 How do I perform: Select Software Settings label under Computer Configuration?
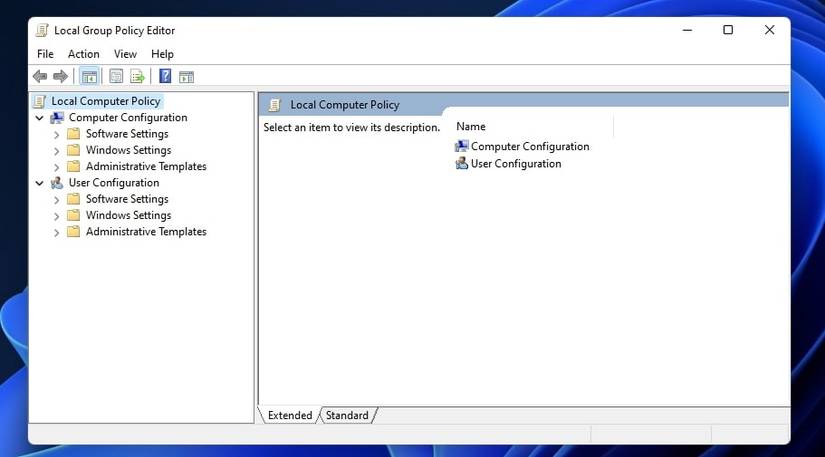127,134
